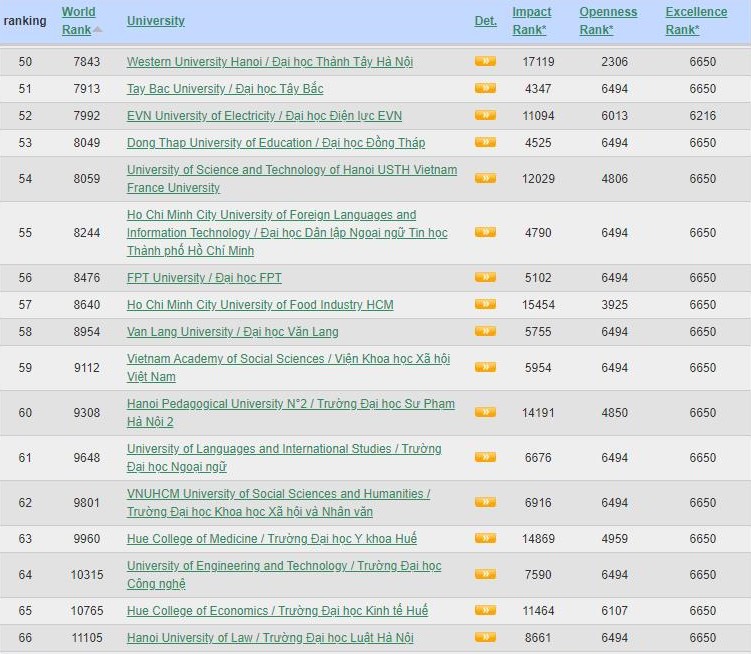
Task: Open HCMC University of Foreign Languages link
Action: click(287, 233)
